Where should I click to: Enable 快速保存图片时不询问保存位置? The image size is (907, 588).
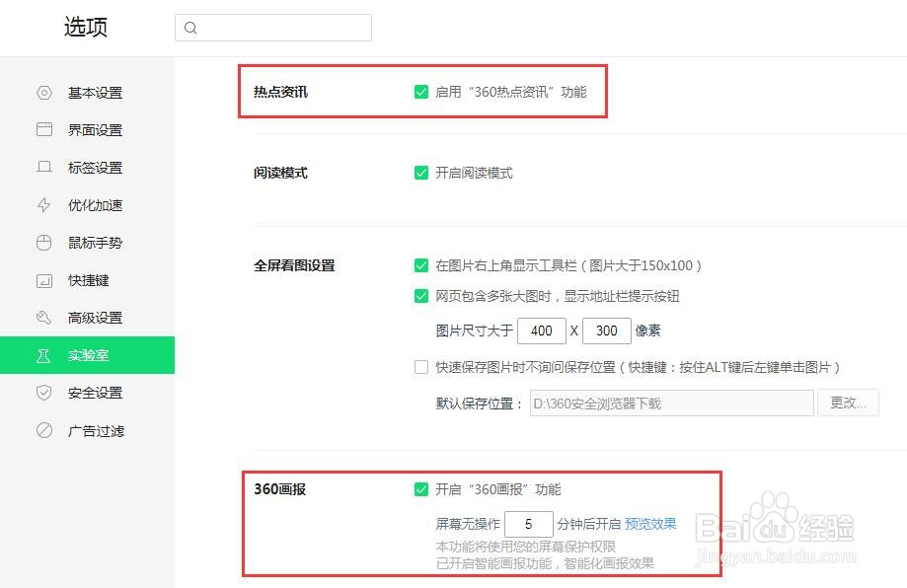coord(421,366)
